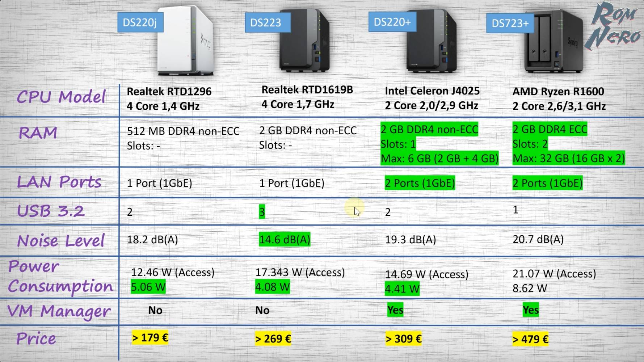644x362 pixels.
Task: Select the "4 Core 1,7 GHz" text
Action: (x=298, y=104)
